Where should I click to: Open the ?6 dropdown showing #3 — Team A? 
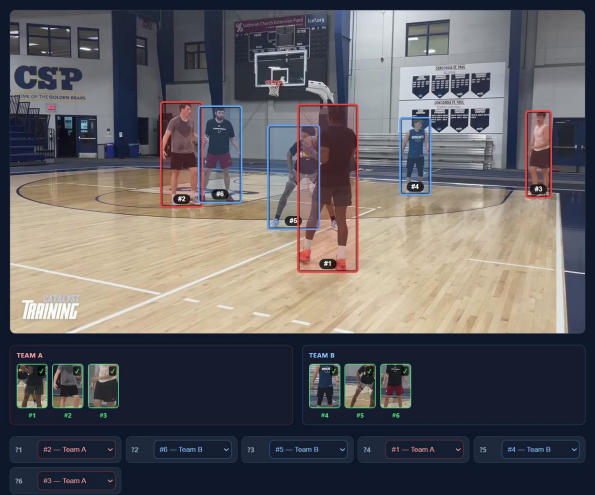click(77, 481)
